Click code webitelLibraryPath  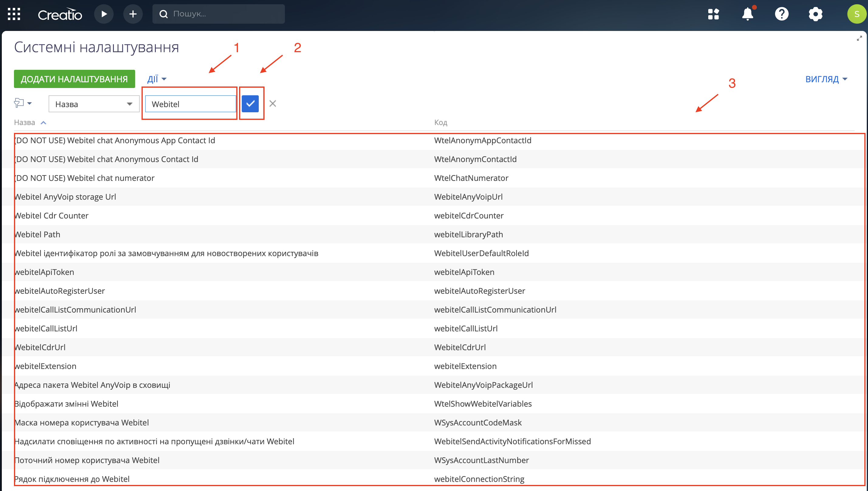point(468,235)
